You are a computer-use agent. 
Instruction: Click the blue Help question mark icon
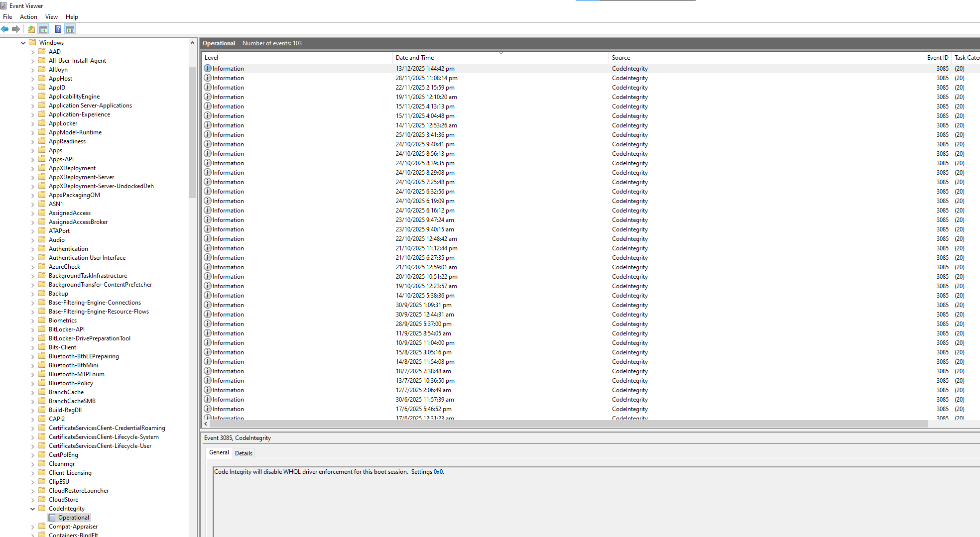pos(58,29)
